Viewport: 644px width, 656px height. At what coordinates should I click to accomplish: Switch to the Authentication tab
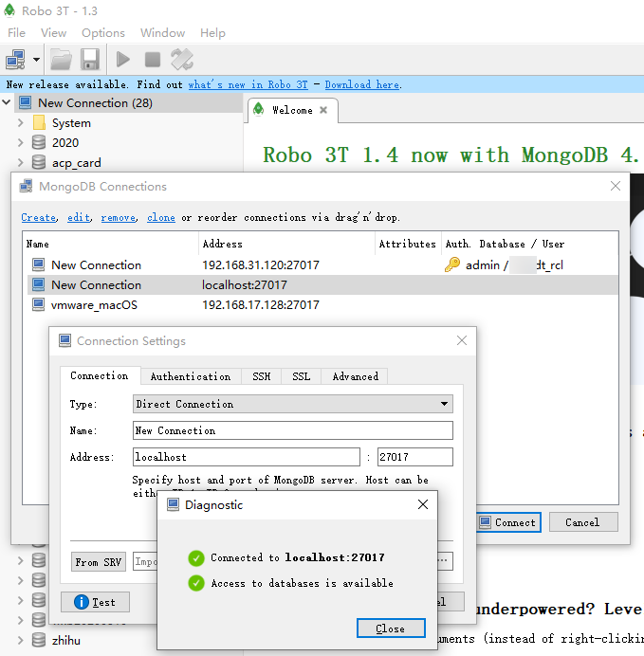click(x=191, y=376)
